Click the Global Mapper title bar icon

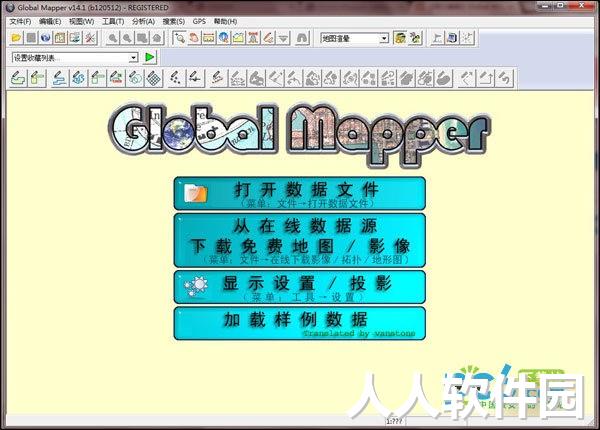[x=10, y=7]
